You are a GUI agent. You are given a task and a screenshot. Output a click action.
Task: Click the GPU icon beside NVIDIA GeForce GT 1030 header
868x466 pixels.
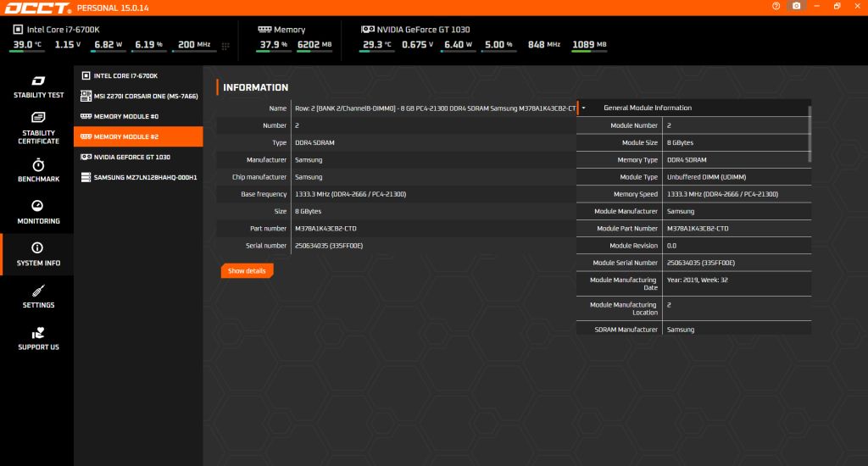[368, 30]
